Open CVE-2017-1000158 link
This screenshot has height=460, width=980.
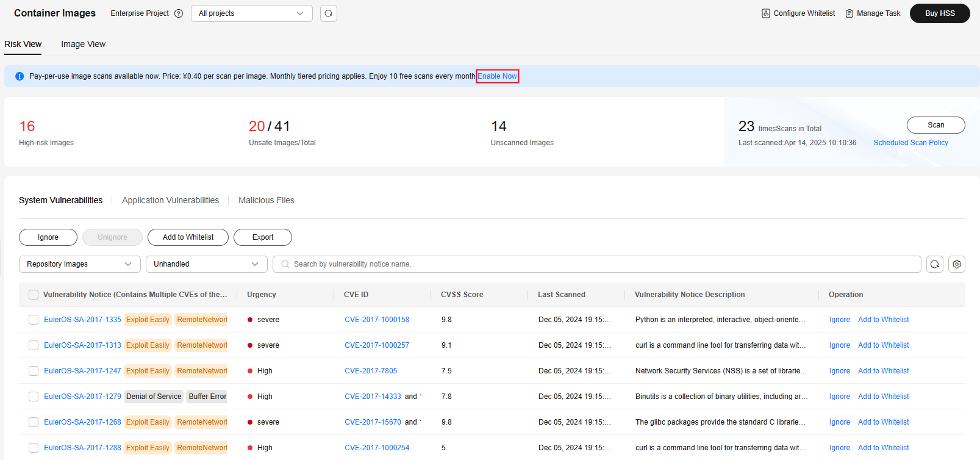click(x=377, y=320)
